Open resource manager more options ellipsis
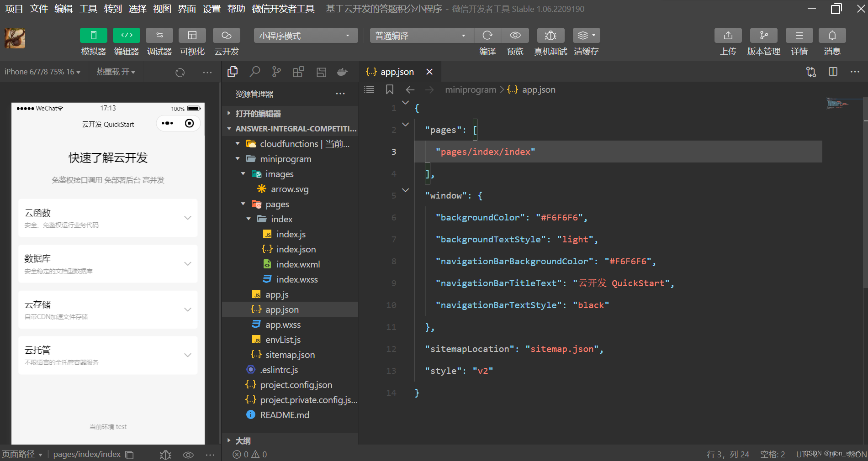 pyautogui.click(x=340, y=94)
